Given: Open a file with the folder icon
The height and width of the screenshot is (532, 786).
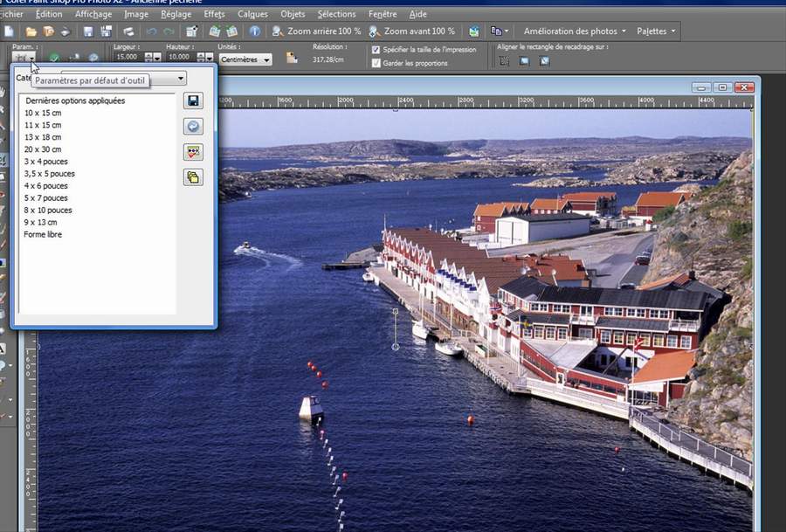Looking at the screenshot, I should [x=31, y=31].
